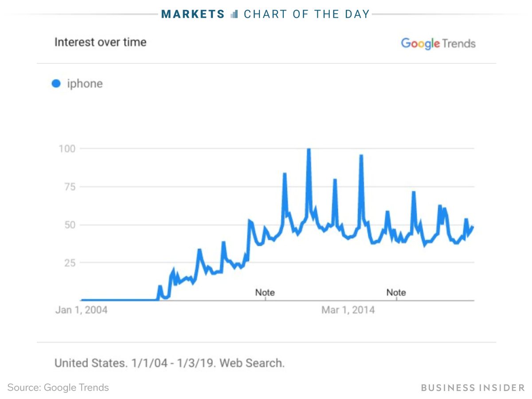Click the CHART OF THE DAY heading
The height and width of the screenshot is (399, 532).
307,14
